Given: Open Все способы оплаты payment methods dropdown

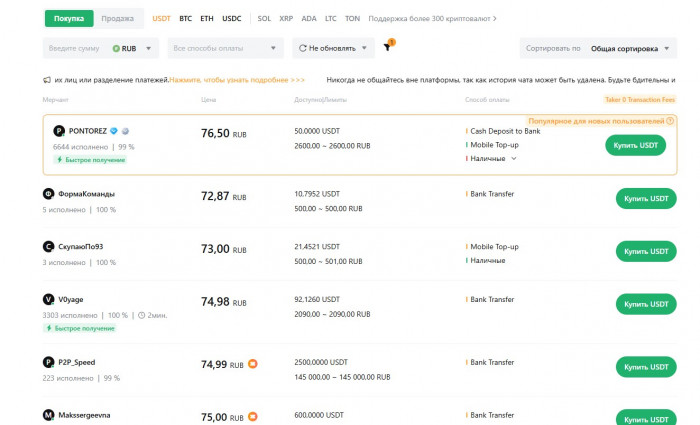Looking at the screenshot, I should coord(225,48).
